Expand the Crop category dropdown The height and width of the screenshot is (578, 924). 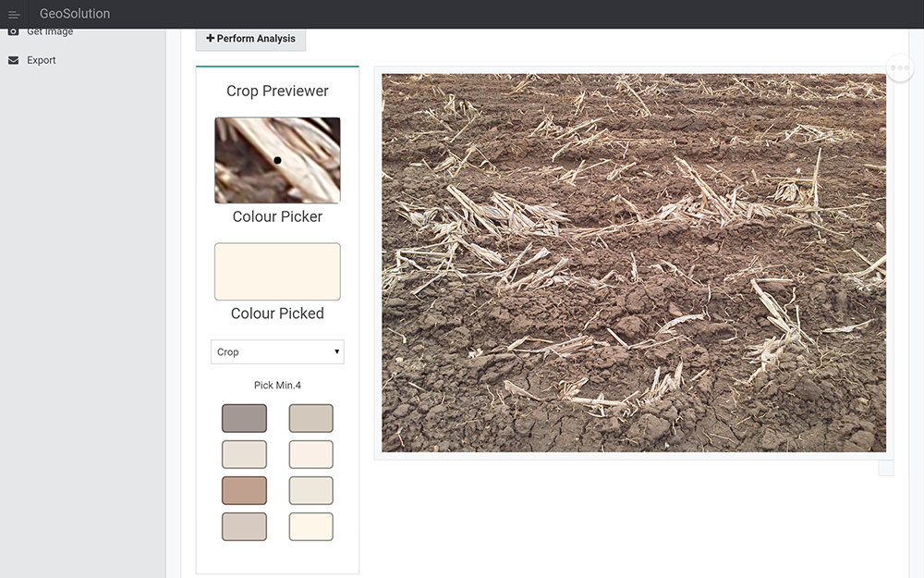point(277,352)
